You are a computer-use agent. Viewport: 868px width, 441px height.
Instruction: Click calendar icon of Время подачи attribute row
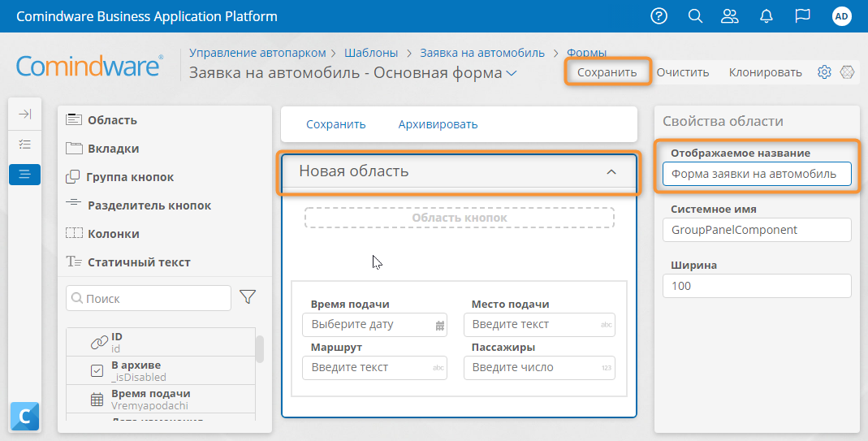[97, 400]
